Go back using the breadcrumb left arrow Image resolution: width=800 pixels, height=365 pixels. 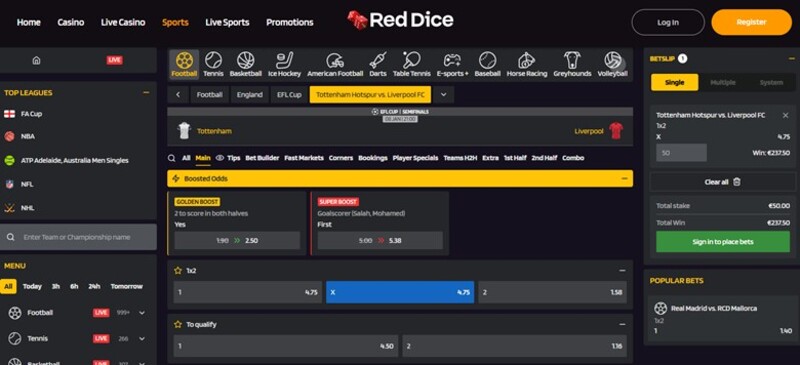tap(178, 94)
